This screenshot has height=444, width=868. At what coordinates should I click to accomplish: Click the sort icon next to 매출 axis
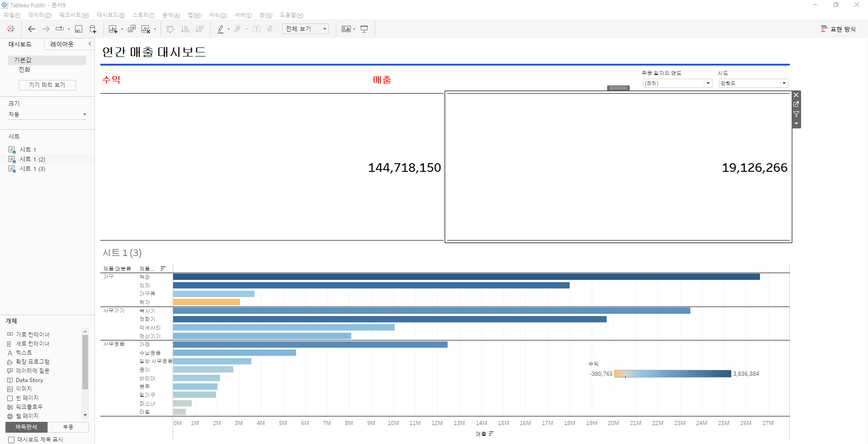[491, 434]
